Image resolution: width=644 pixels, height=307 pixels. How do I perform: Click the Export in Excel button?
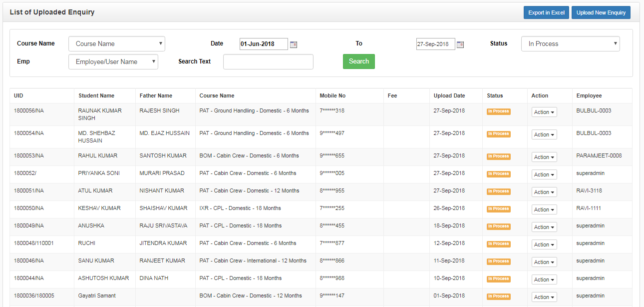coord(546,12)
